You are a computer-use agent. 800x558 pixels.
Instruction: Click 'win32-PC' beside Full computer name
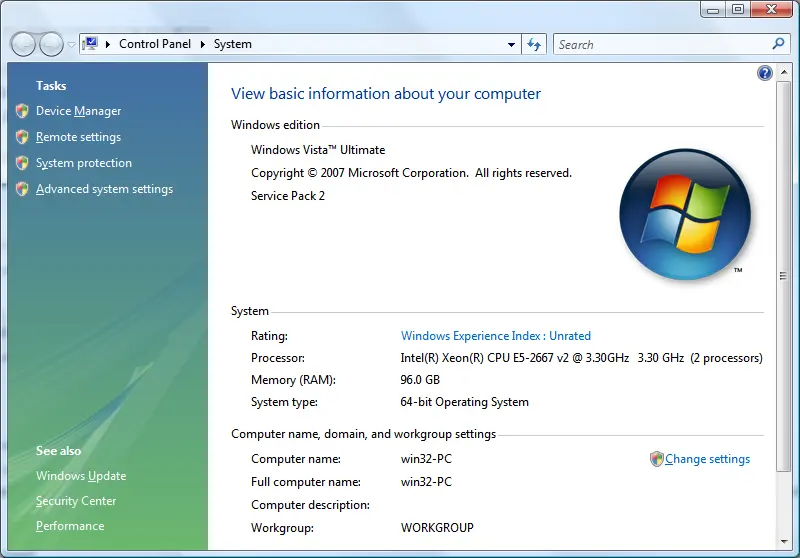tap(427, 482)
